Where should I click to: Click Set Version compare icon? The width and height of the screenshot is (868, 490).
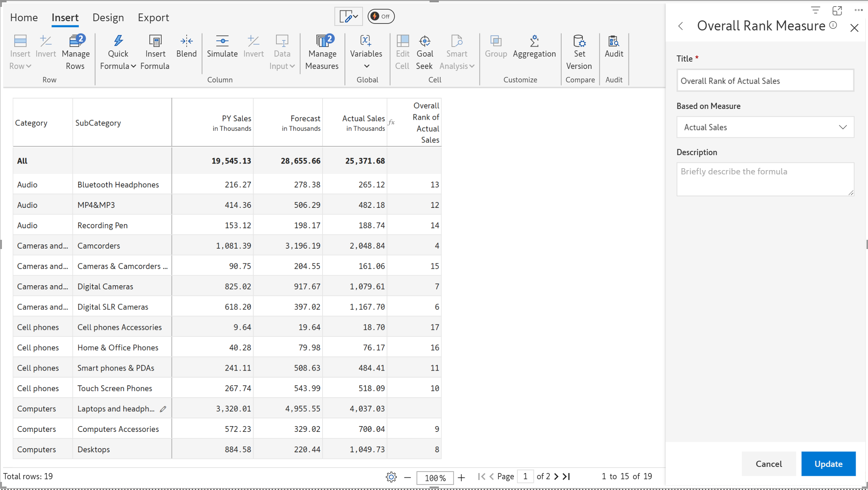(x=579, y=41)
